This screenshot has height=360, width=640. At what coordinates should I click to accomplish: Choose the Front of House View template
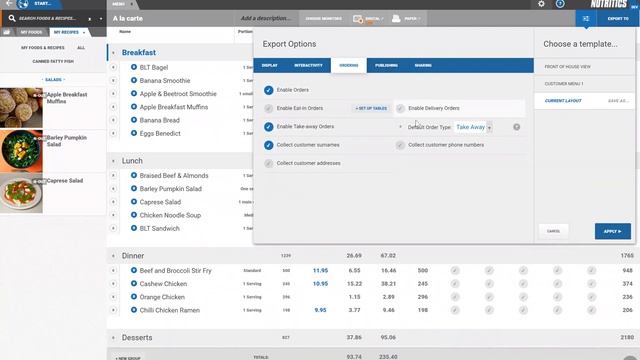click(x=584, y=67)
